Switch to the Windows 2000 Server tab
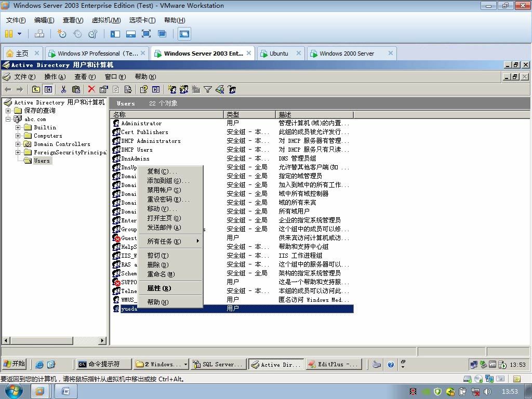This screenshot has height=399, width=532. (x=347, y=54)
